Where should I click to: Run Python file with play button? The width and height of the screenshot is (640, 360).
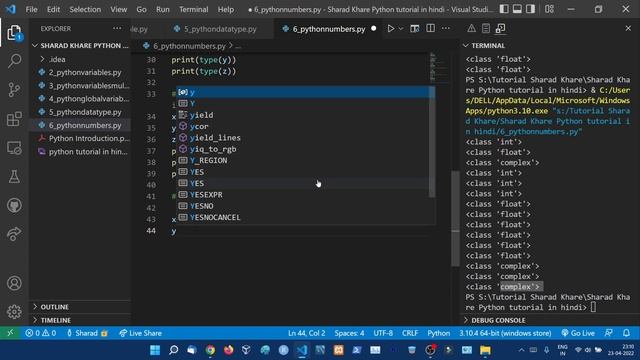[x=391, y=29]
